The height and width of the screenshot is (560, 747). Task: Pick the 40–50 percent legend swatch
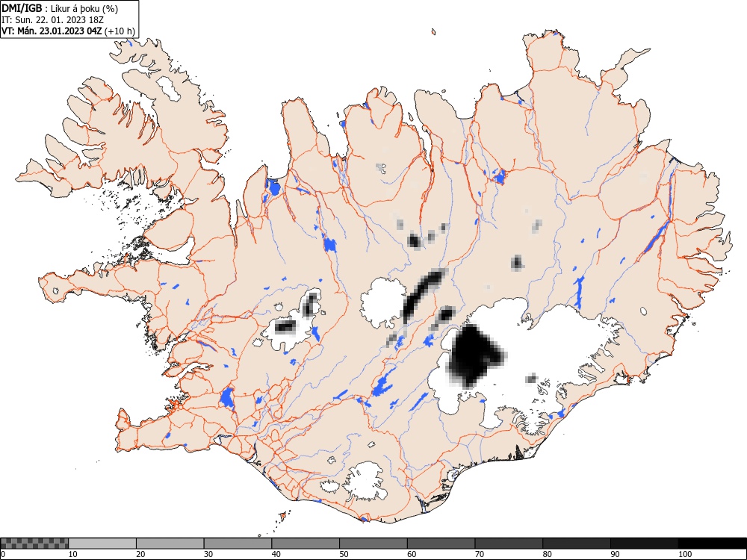pyautogui.click(x=306, y=544)
